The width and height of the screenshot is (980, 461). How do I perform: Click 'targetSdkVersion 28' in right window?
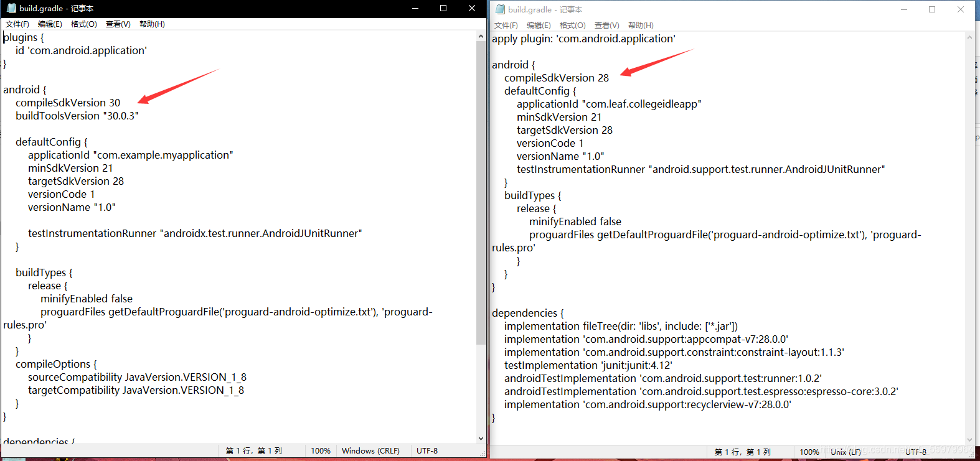tap(565, 130)
